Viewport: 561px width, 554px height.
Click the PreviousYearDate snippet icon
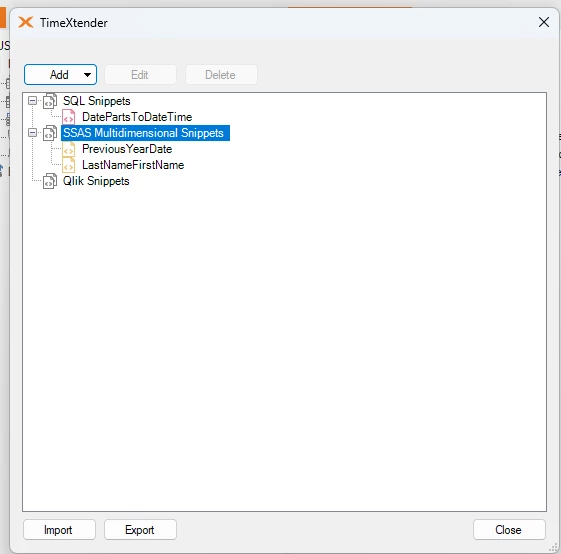click(68, 149)
